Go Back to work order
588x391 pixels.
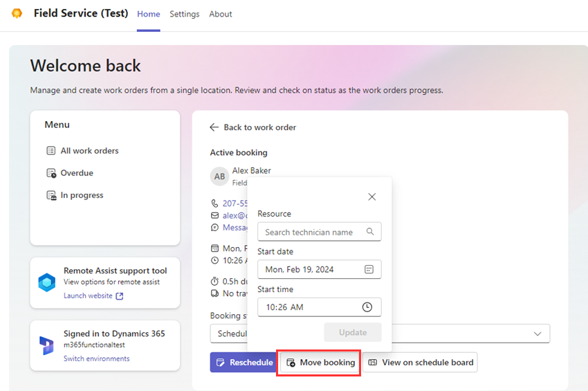click(260, 127)
